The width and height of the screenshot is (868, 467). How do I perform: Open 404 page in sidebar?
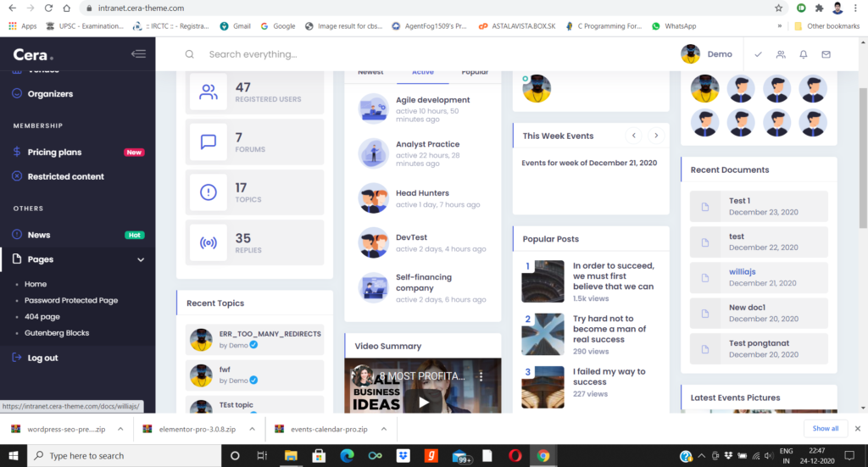coord(42,316)
